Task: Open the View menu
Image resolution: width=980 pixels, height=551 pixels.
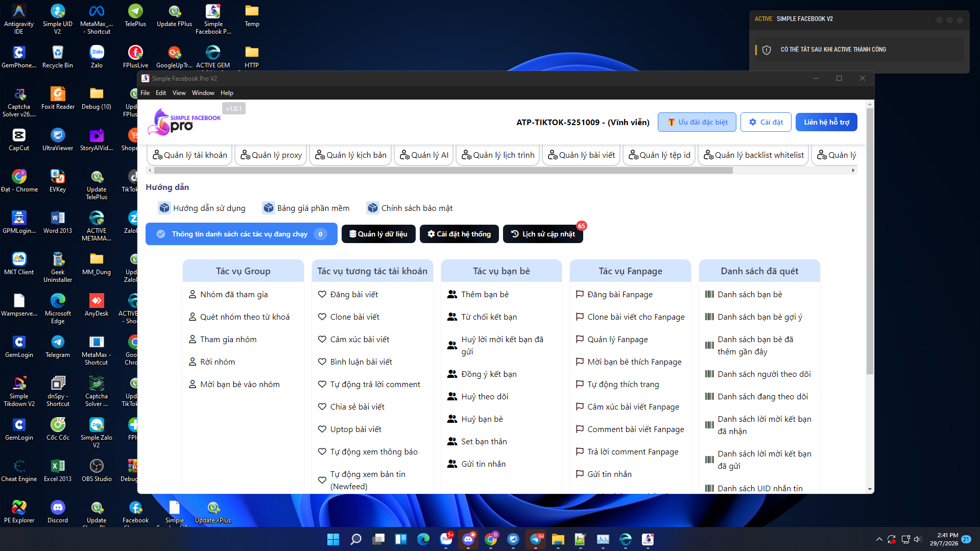Action: click(x=179, y=93)
